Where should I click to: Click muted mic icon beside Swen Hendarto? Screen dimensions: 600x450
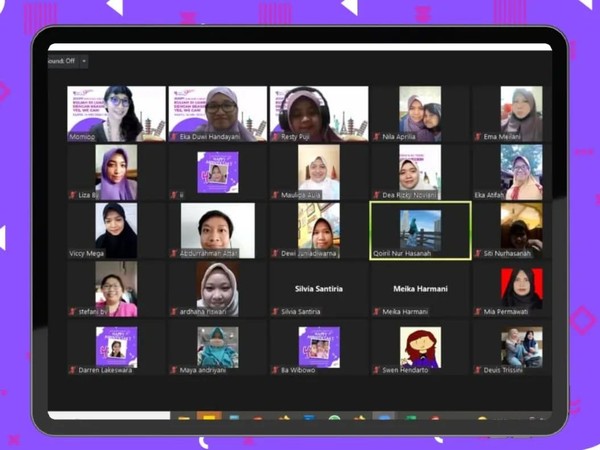coord(377,370)
